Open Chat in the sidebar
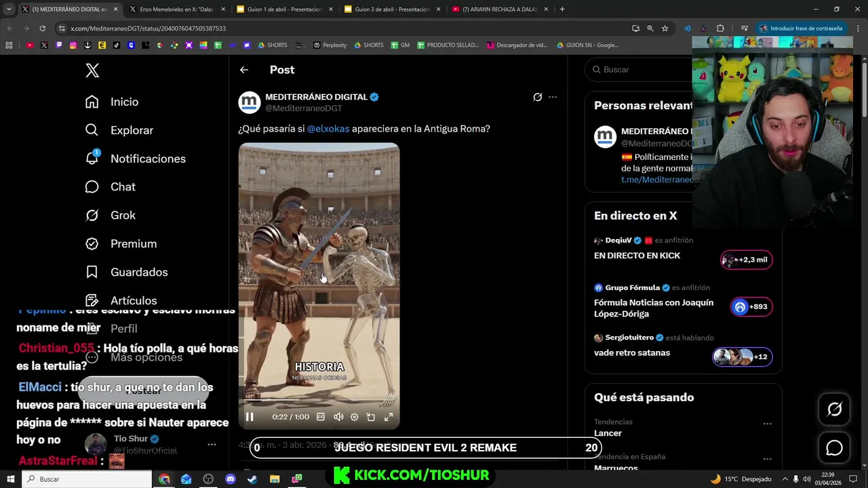This screenshot has height=488, width=868. coord(111,187)
